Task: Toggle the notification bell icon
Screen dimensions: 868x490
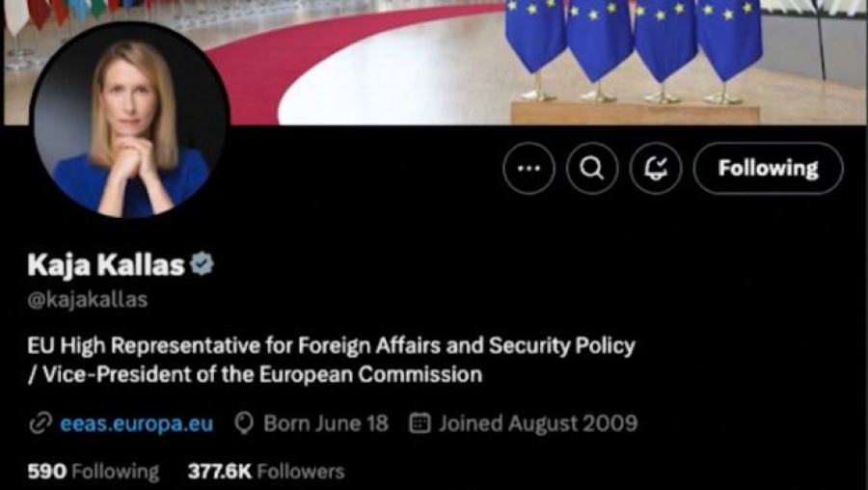Action: click(x=656, y=168)
